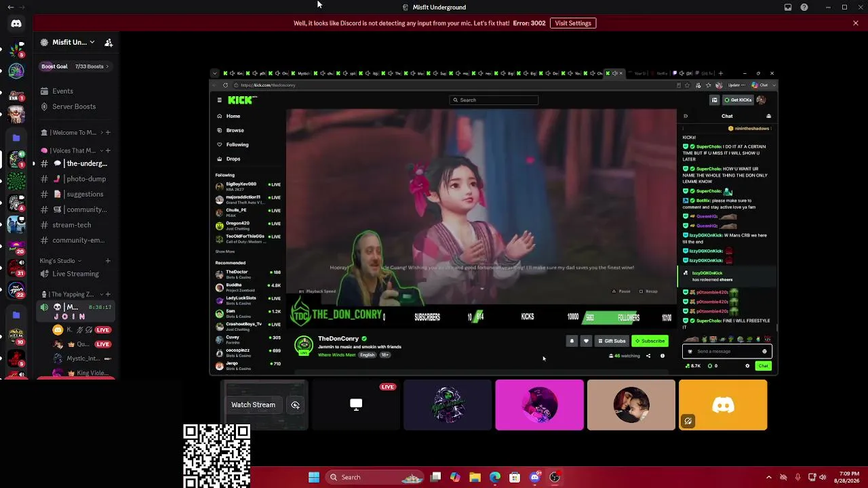Open File Explorer from the taskbar

[x=475, y=477]
